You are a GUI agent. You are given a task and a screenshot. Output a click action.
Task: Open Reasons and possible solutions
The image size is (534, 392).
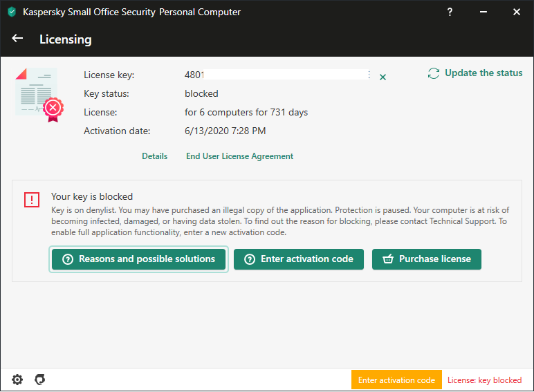[x=139, y=259]
